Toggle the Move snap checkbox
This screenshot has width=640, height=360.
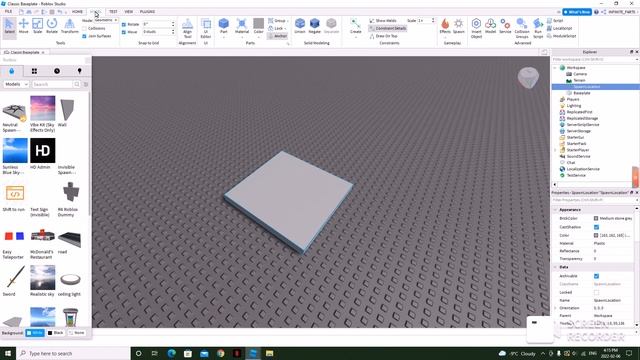124,31
